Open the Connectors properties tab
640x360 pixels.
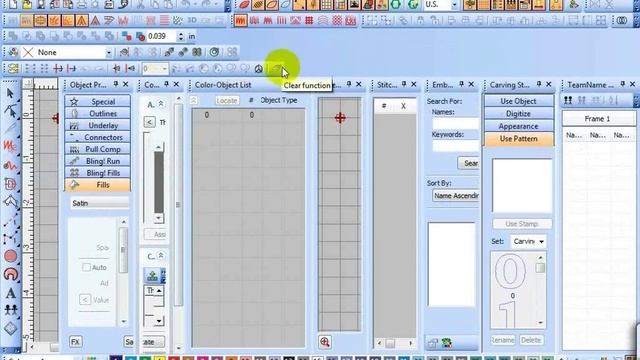pyautogui.click(x=98, y=137)
